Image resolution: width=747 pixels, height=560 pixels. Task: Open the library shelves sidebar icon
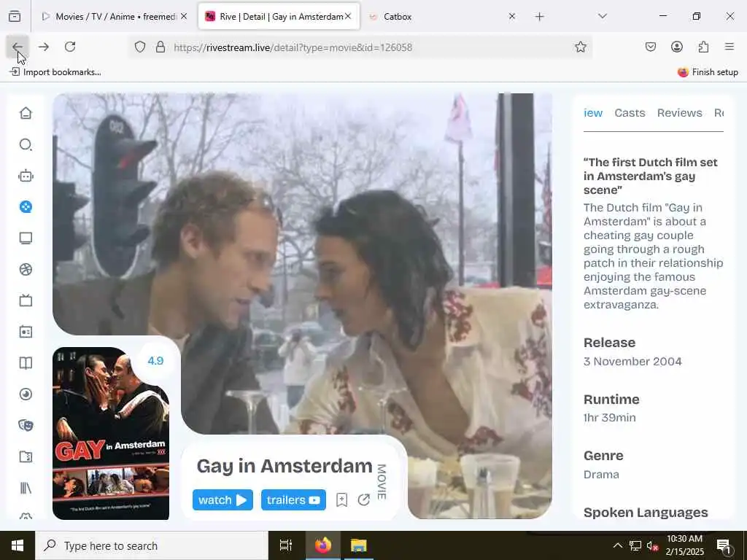click(x=26, y=488)
